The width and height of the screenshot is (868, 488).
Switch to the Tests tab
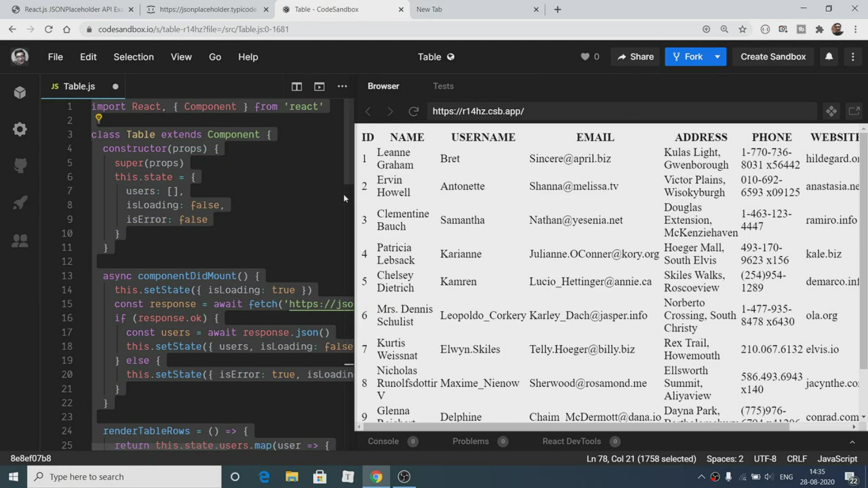[x=443, y=86]
